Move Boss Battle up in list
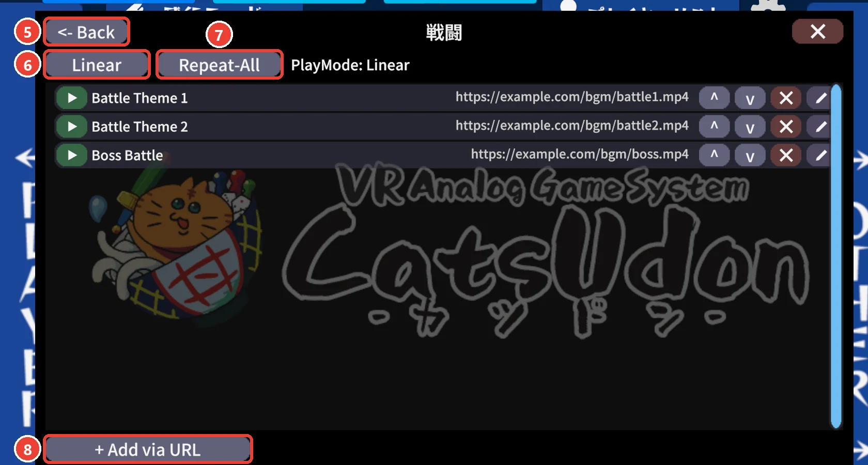The height and width of the screenshot is (465, 868). [x=714, y=156]
